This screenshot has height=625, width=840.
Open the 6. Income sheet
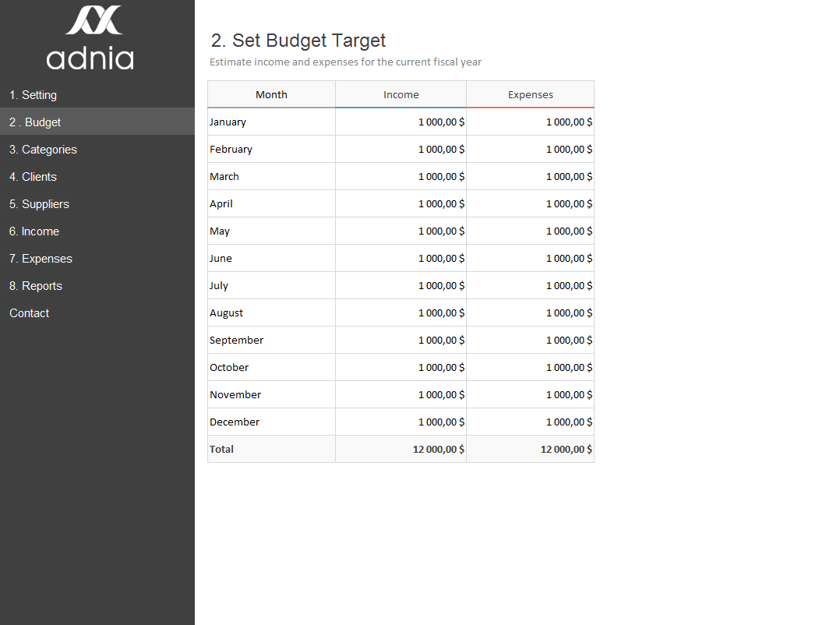pyautogui.click(x=97, y=231)
